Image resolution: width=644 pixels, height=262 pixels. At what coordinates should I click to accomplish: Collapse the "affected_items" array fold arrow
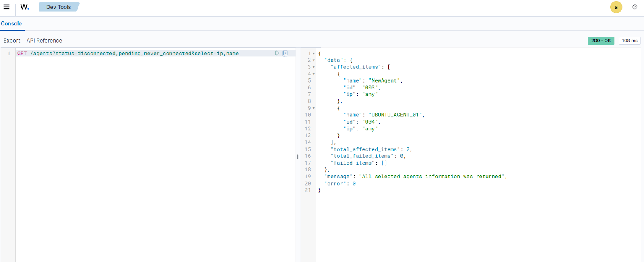point(314,67)
